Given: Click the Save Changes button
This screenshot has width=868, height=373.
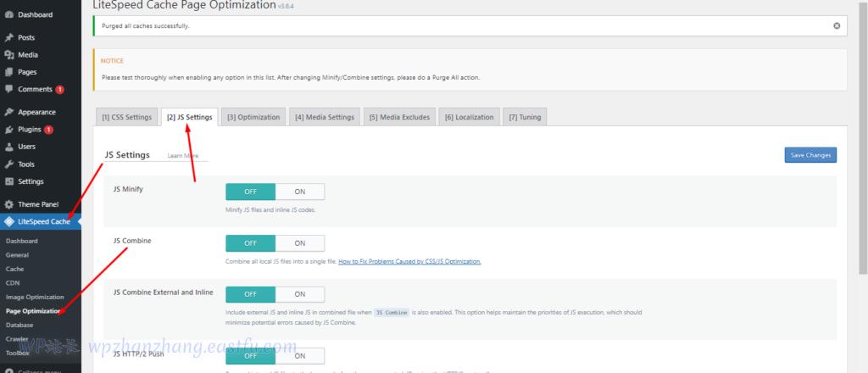Looking at the screenshot, I should [810, 155].
